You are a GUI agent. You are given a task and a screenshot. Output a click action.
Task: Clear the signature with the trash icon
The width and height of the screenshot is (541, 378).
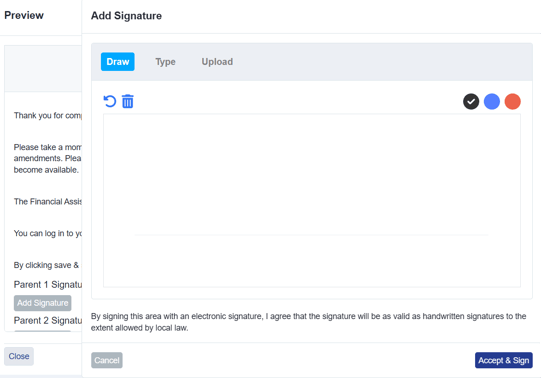[x=128, y=101]
